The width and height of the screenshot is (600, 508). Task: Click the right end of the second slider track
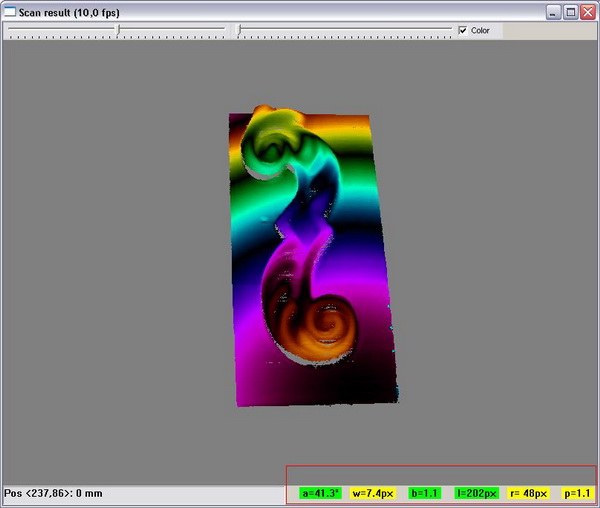pyautogui.click(x=448, y=30)
